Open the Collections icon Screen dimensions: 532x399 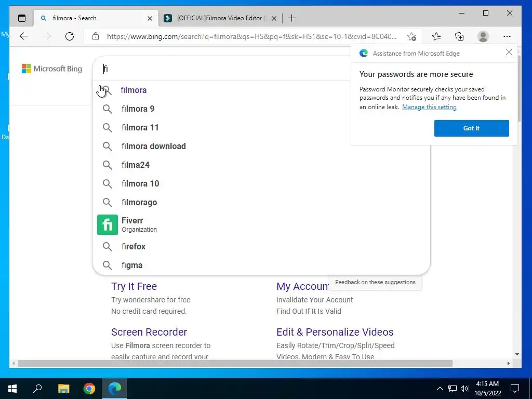(x=459, y=36)
